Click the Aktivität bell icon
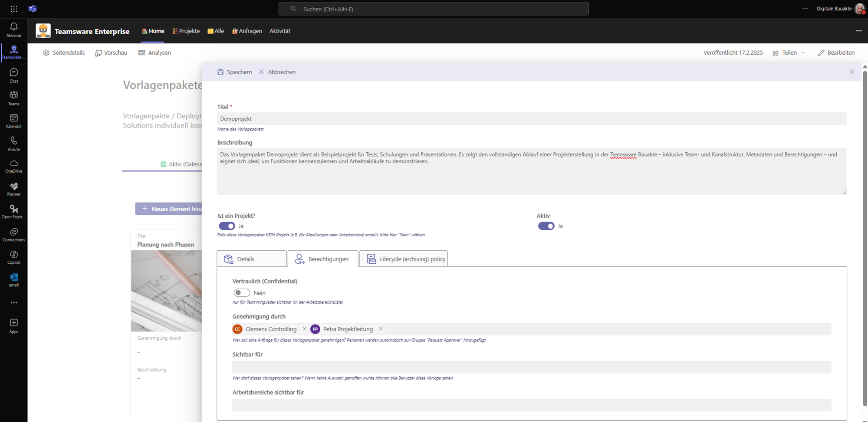The image size is (868, 422). (14, 29)
